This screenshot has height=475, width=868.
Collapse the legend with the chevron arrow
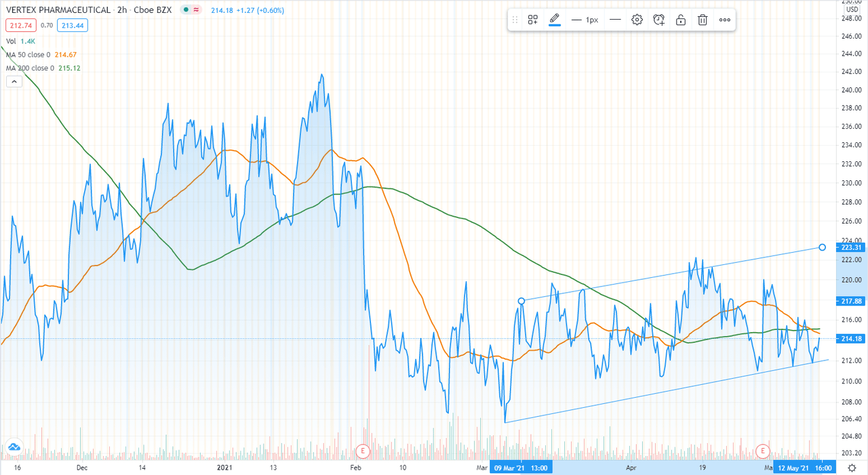(14, 81)
